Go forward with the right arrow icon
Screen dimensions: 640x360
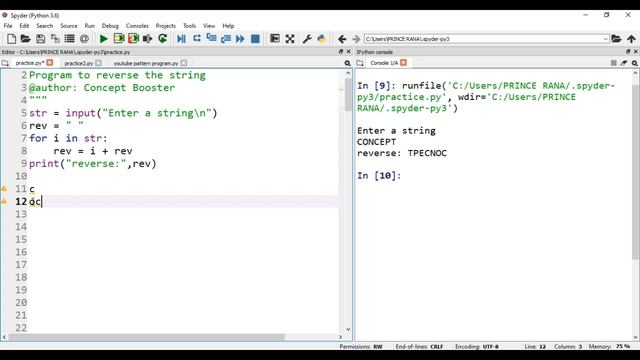[x=356, y=39]
